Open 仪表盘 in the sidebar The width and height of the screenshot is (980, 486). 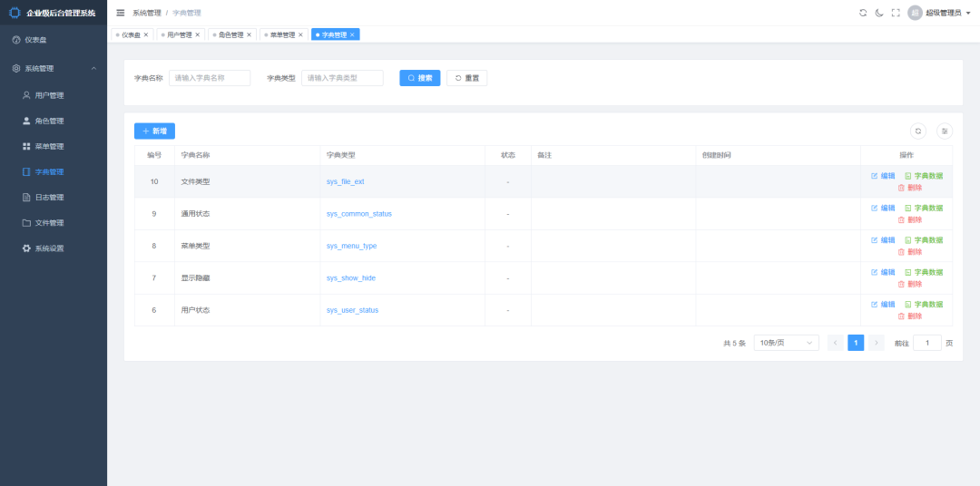point(54,40)
